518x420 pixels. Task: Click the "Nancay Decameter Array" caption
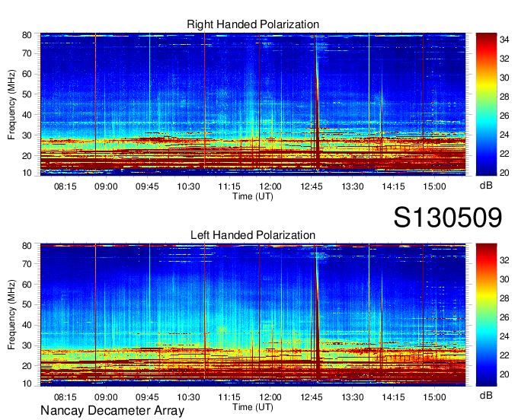pos(112,411)
